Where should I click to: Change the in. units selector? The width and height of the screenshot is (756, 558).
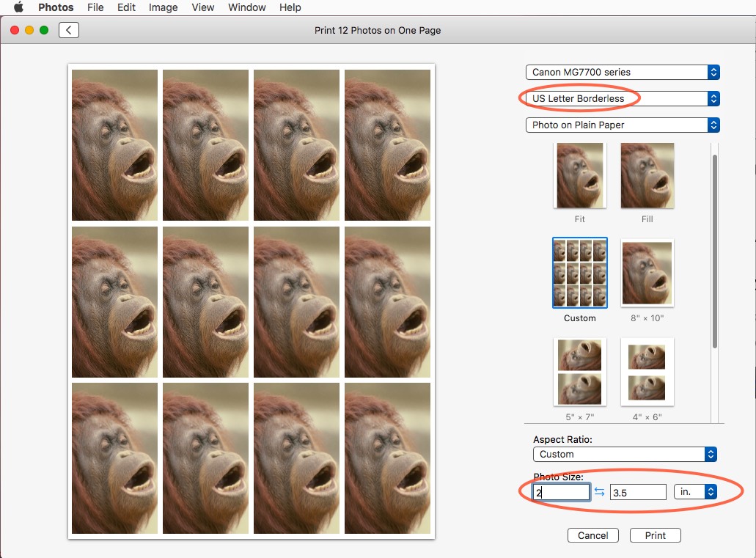(x=695, y=491)
